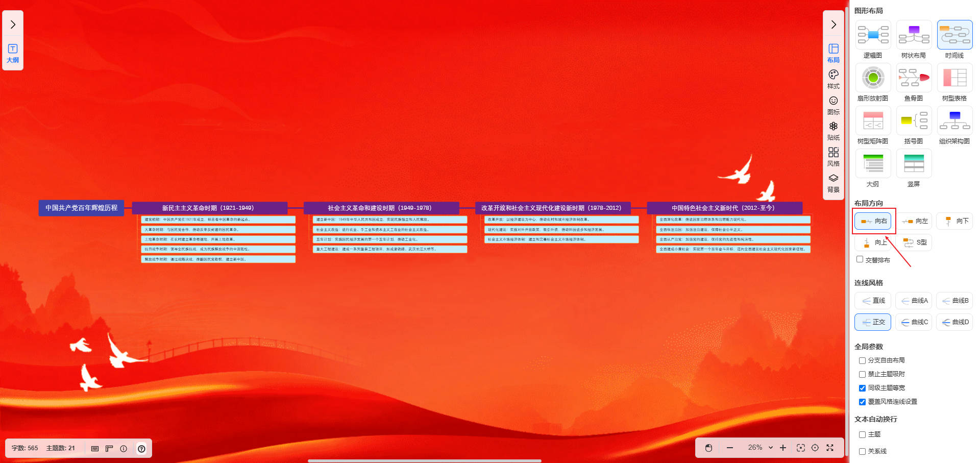980x463 pixels.
Task: Set layout direction to 向左
Action: [914, 221]
